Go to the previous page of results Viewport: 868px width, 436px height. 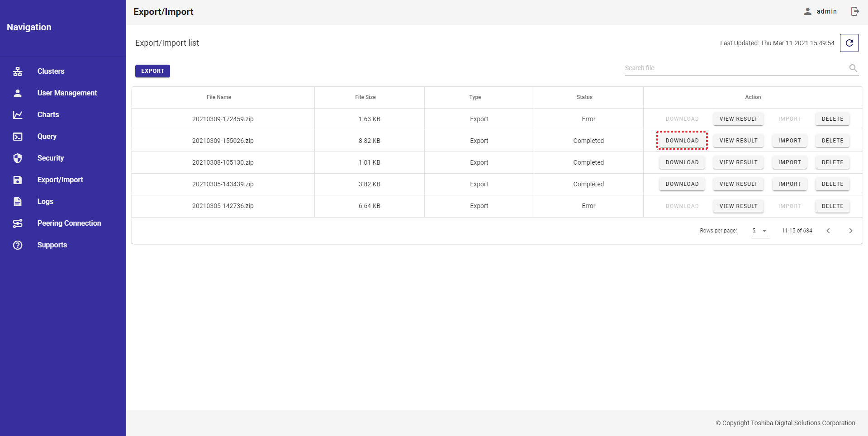tap(828, 231)
